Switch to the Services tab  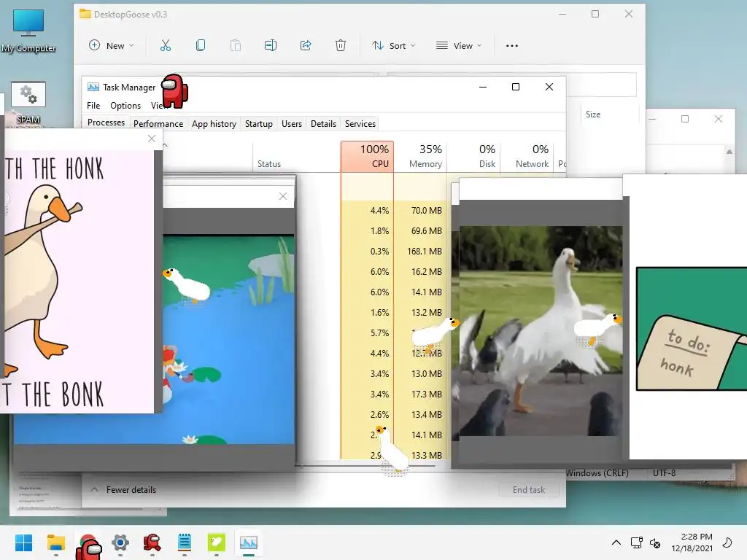pos(360,124)
